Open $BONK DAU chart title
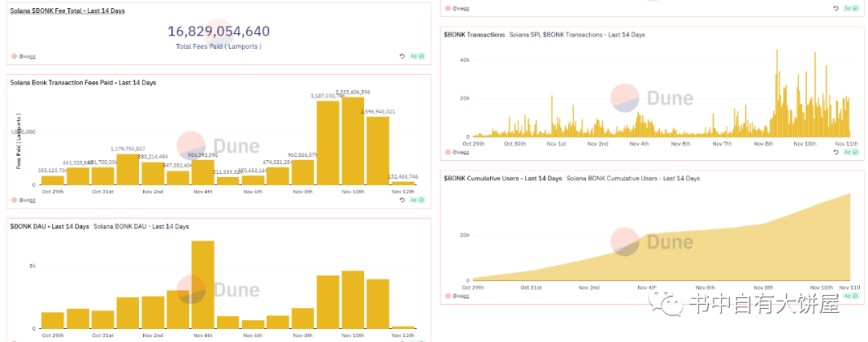 click(50, 227)
